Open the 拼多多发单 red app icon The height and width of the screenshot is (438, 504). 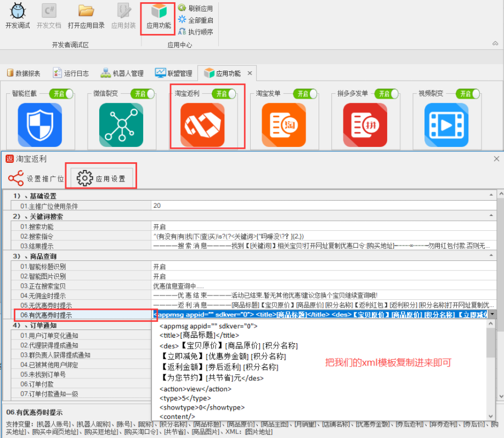click(x=365, y=125)
